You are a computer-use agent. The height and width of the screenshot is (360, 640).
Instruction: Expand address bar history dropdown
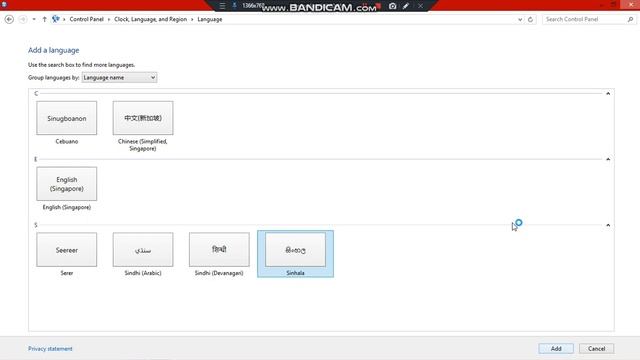(520, 19)
